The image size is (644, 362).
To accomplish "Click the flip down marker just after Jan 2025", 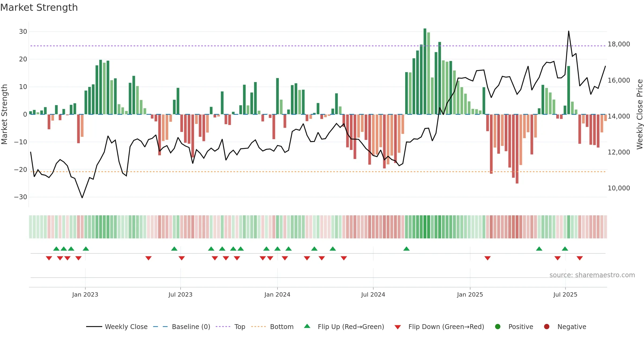I will click(x=488, y=258).
